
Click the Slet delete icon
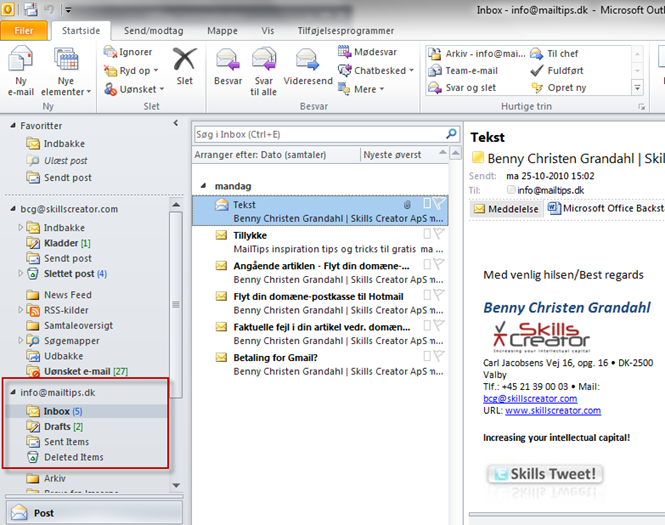tap(184, 65)
